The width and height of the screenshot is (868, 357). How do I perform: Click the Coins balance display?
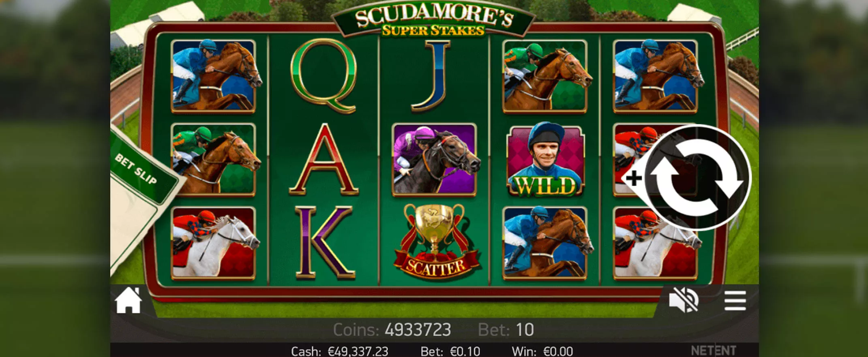point(392,330)
